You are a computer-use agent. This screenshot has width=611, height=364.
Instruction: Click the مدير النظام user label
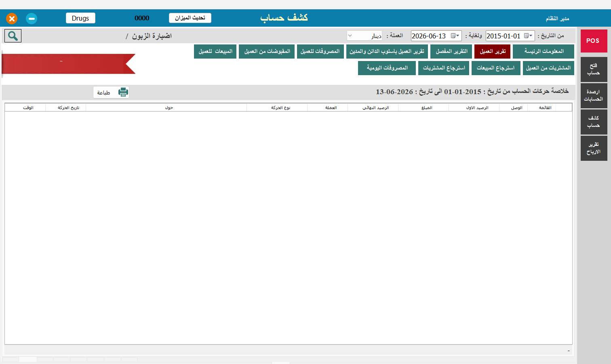point(557,19)
